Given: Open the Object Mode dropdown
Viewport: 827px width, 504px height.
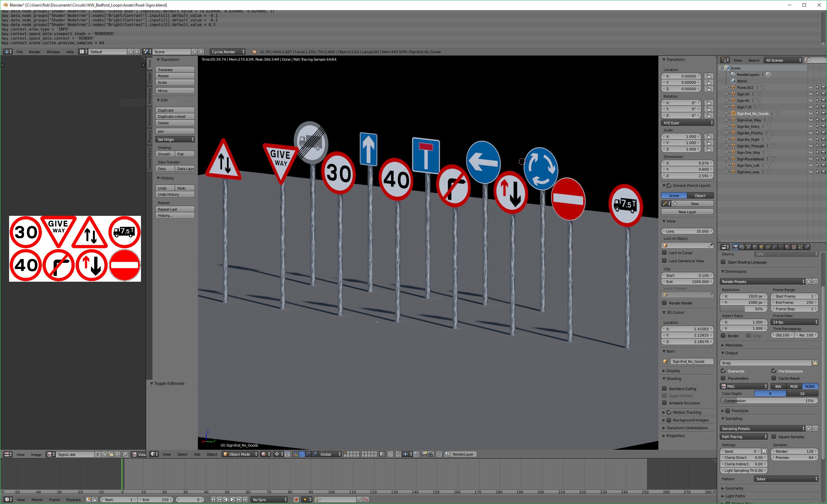Looking at the screenshot, I should point(240,454).
